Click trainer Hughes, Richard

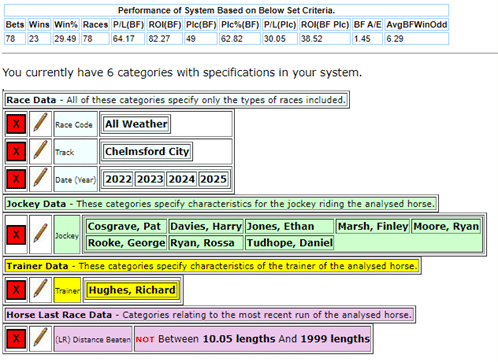132,290
